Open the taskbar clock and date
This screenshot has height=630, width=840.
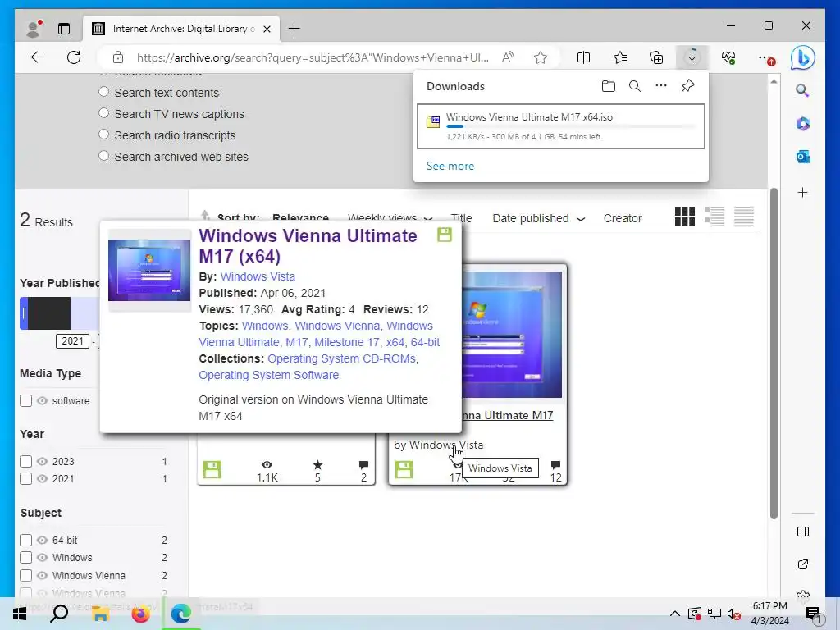(x=769, y=614)
